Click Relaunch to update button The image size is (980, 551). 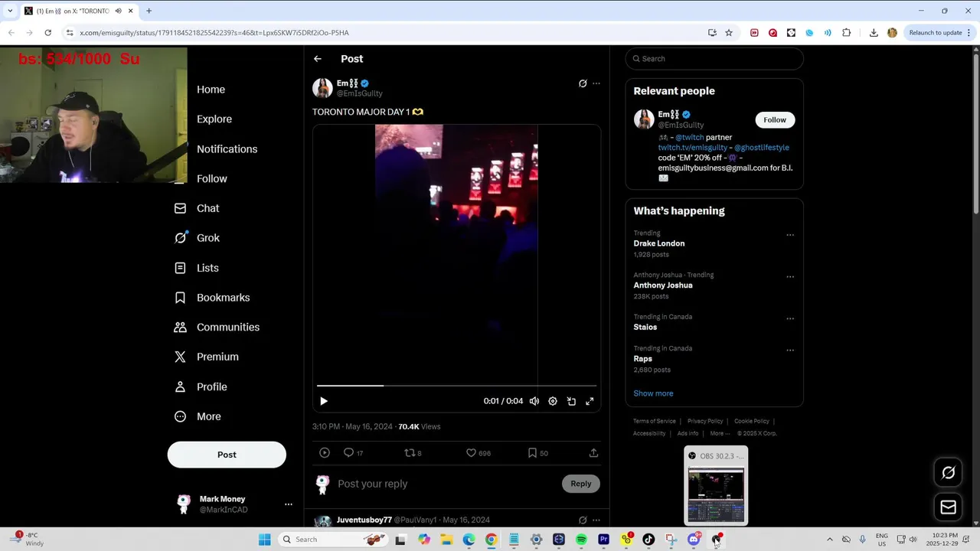[x=939, y=33]
